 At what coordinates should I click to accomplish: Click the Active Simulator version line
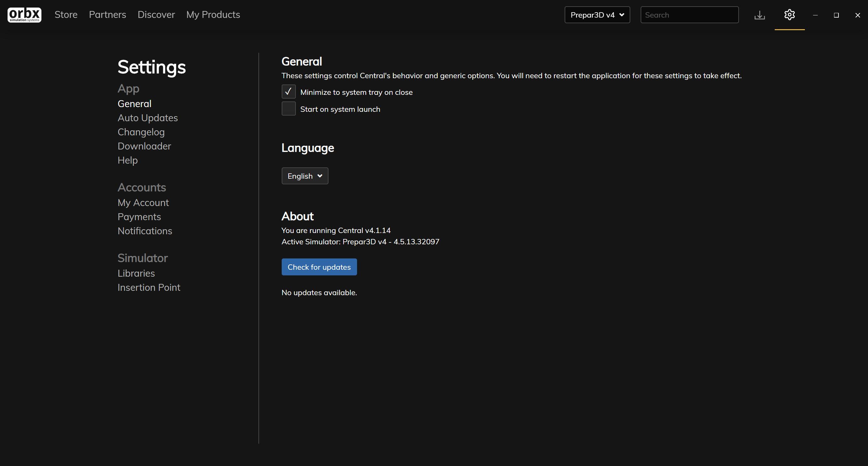(360, 241)
